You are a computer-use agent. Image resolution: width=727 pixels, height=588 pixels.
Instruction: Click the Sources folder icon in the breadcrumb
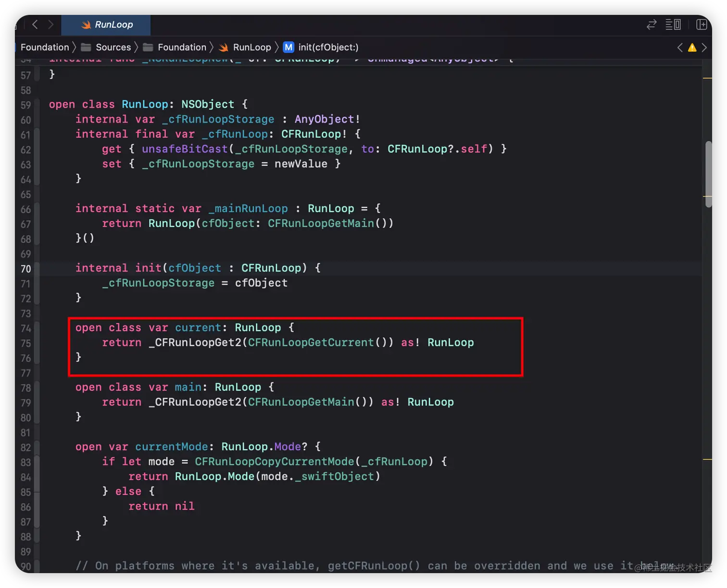[86, 47]
